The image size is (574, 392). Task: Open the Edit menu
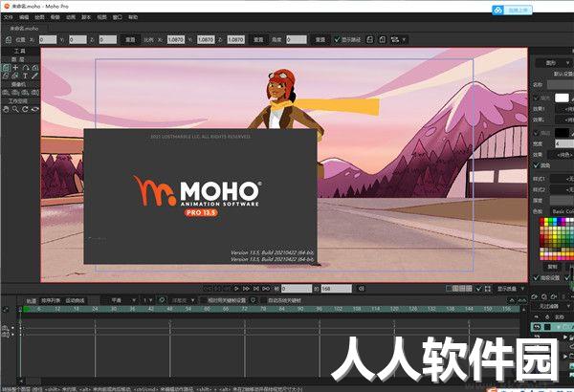coord(24,17)
